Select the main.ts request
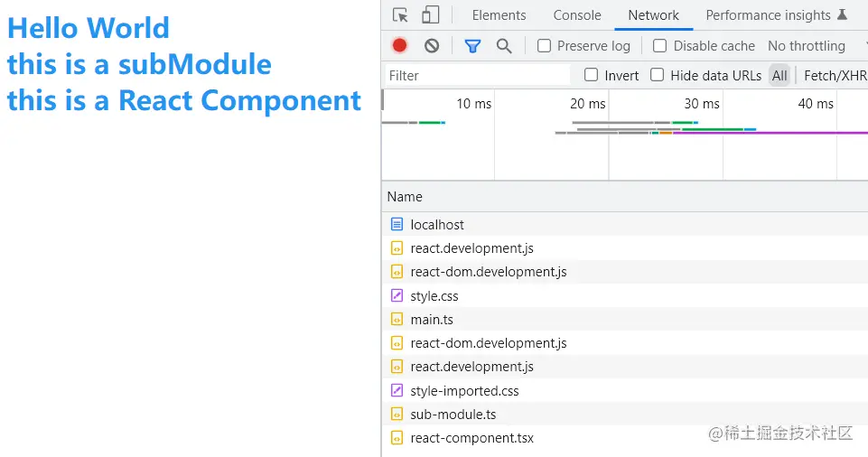Screen dimensions: 868x457 click(x=624, y=319)
